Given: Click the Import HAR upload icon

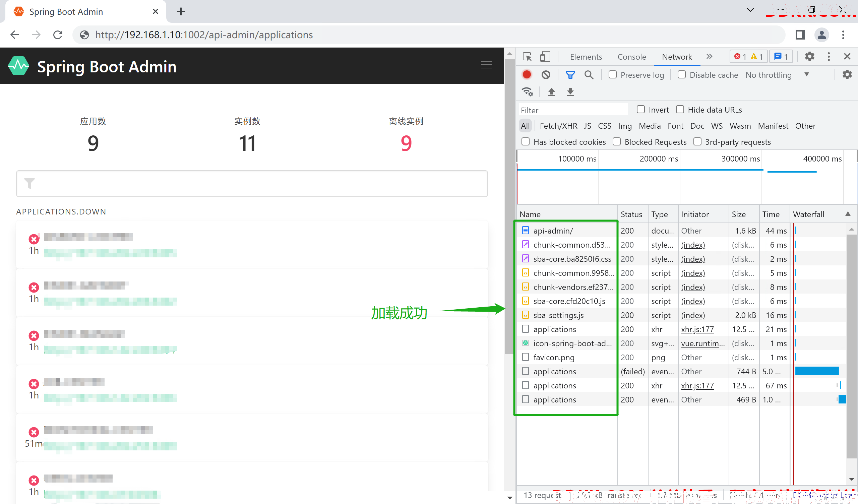Looking at the screenshot, I should (551, 91).
